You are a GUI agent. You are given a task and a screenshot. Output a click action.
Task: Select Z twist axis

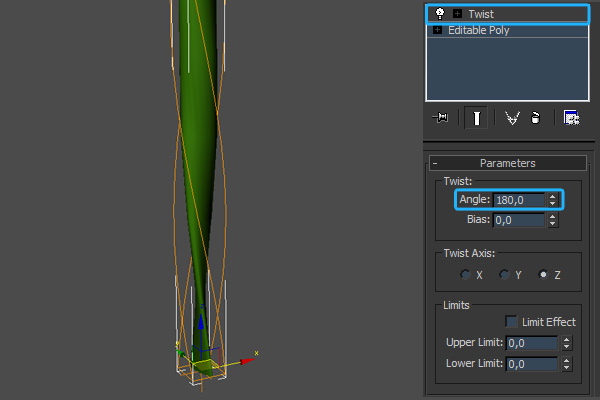(x=544, y=274)
